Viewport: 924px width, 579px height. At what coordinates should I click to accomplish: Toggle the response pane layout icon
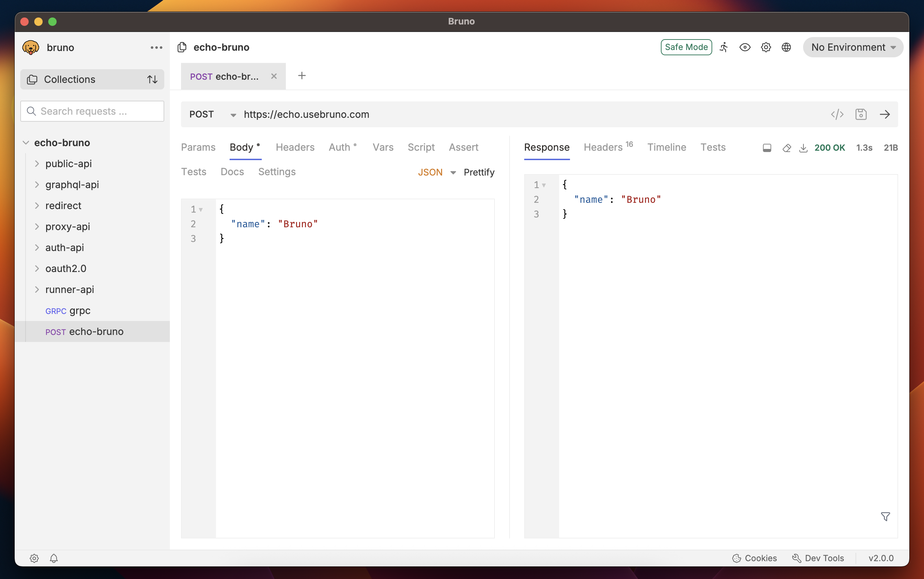tap(767, 148)
